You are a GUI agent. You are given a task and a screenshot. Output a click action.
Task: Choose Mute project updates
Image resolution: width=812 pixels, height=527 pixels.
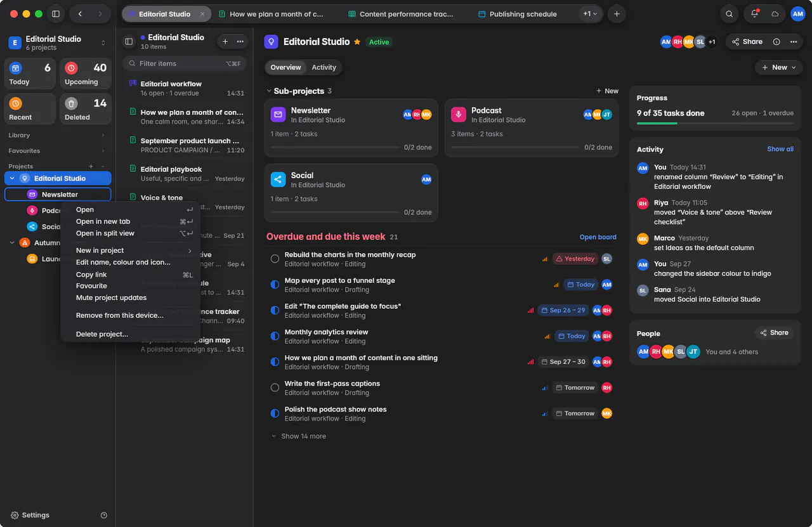click(130, 297)
